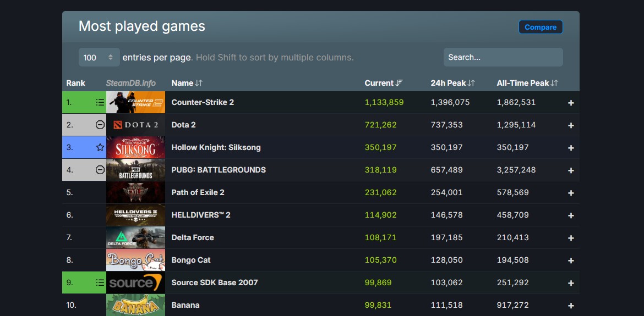Expand HELLDIVERS 2 row plus icon
Screen dimensions: 644x316
(x=571, y=215)
